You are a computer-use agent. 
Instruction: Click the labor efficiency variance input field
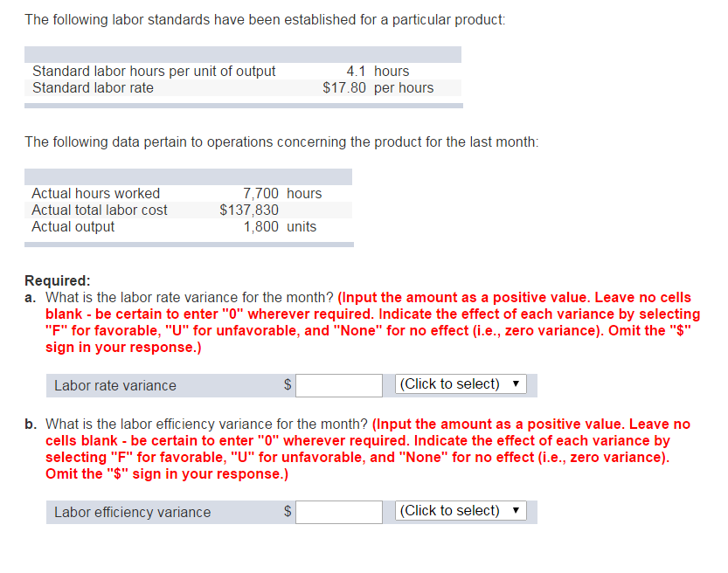[x=339, y=510]
